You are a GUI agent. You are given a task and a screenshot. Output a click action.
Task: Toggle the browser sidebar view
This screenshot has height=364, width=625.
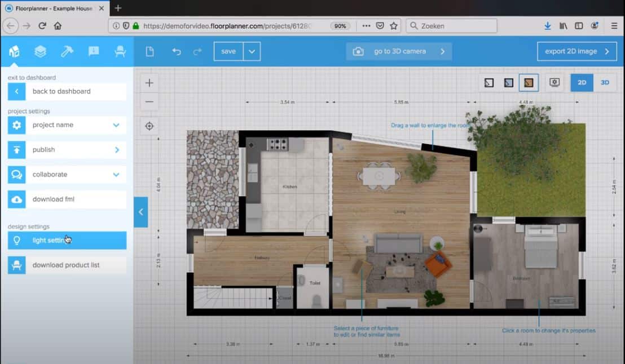579,26
